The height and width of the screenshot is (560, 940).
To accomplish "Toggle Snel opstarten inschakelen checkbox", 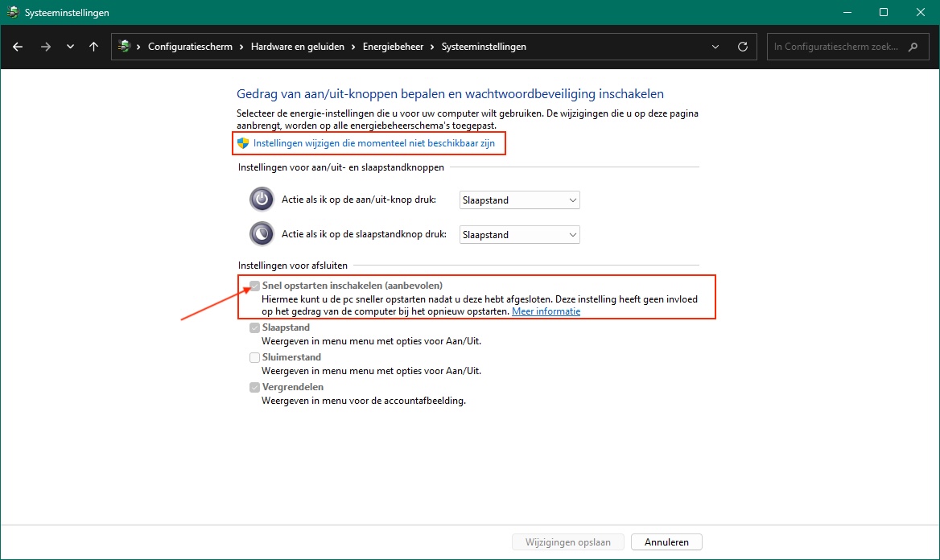I will (x=255, y=286).
